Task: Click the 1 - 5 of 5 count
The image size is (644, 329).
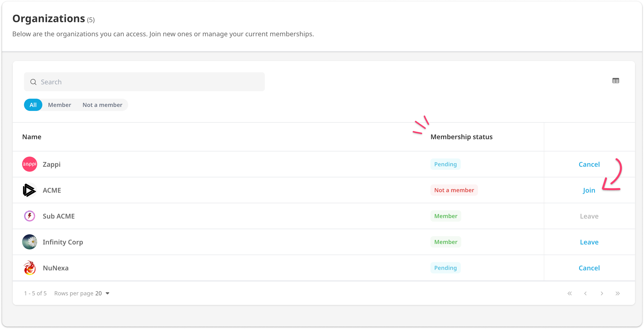Action: (x=35, y=293)
